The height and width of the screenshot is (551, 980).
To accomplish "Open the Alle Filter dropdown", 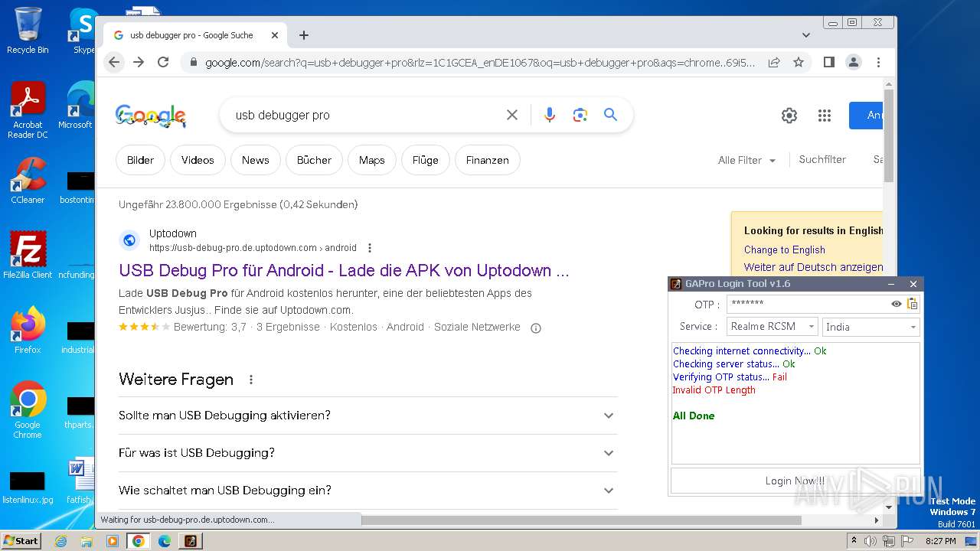I will [x=746, y=160].
